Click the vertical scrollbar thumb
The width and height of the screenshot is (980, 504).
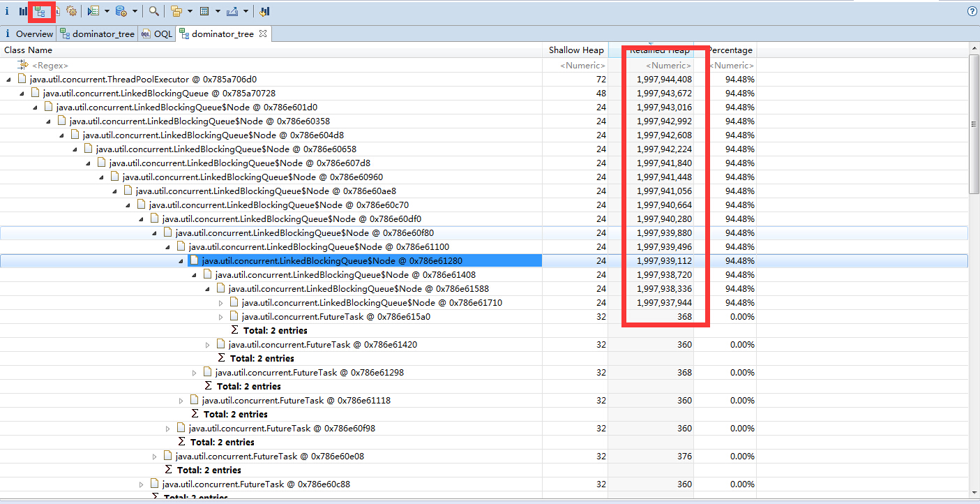click(974, 124)
